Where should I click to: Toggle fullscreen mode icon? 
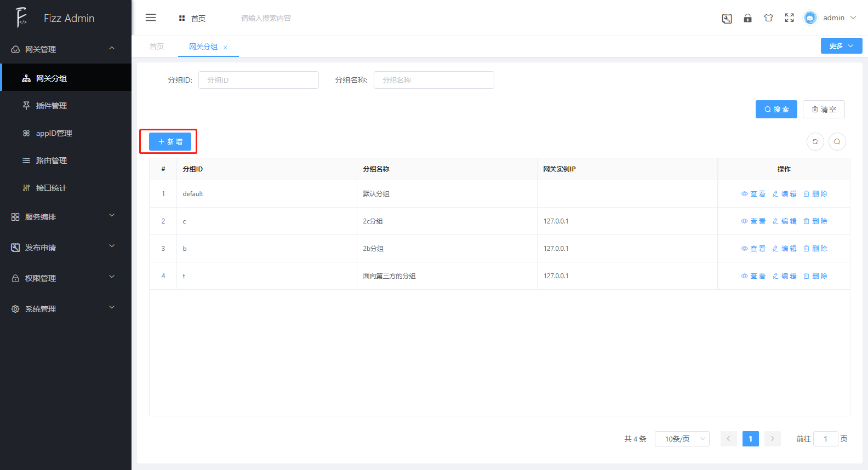789,18
